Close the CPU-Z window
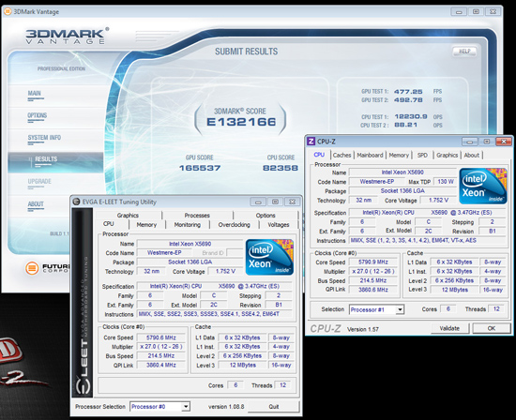 pyautogui.click(x=504, y=142)
